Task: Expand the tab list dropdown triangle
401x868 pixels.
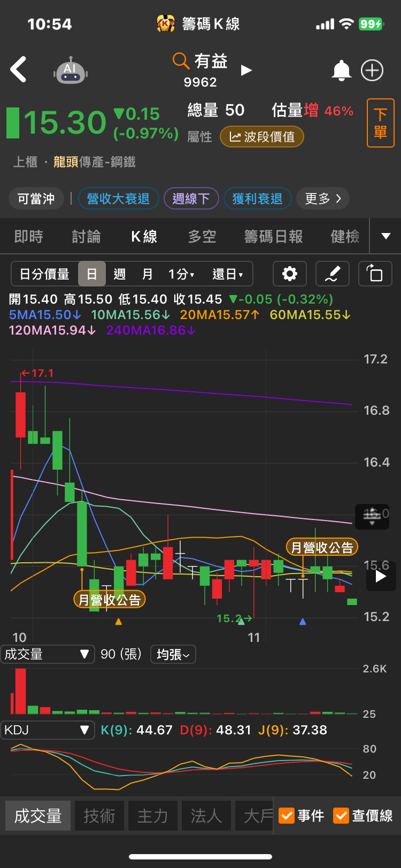Action: click(x=385, y=236)
